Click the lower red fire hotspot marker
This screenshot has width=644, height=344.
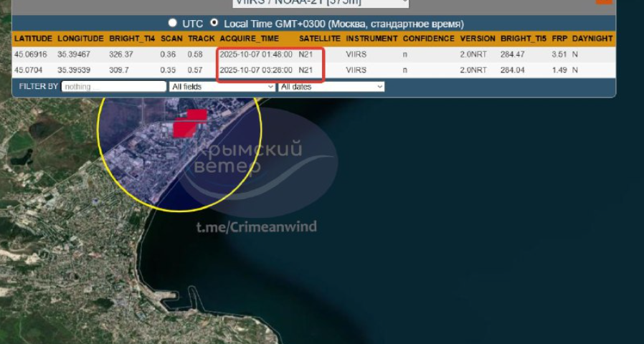pyautogui.click(x=184, y=129)
